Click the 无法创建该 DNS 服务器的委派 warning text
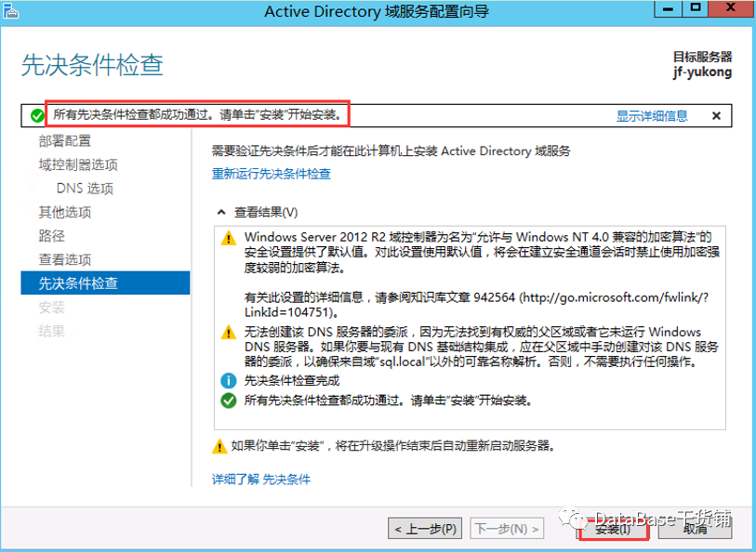The height and width of the screenshot is (552, 756). pyautogui.click(x=481, y=347)
